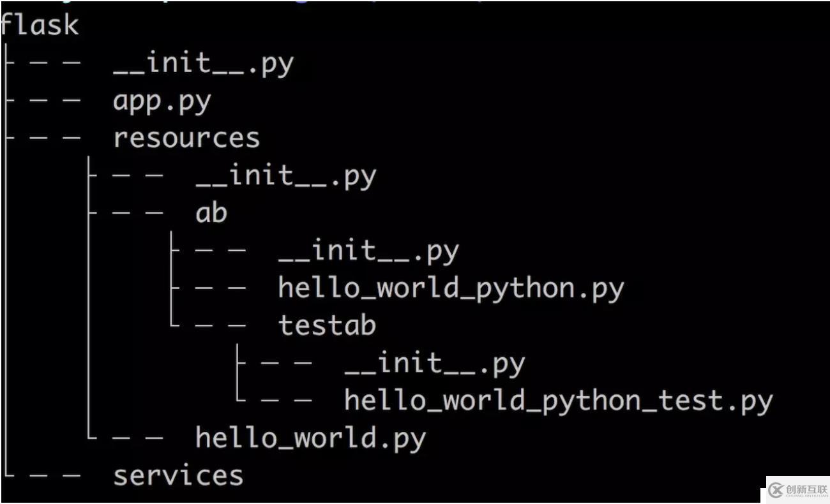The width and height of the screenshot is (830, 504).
Task: Click the branch connector before ab
Action: click(x=125, y=212)
